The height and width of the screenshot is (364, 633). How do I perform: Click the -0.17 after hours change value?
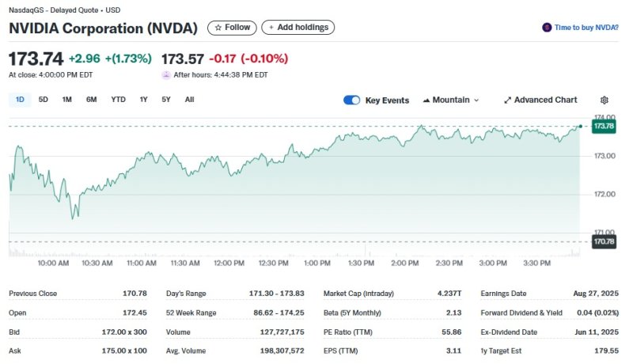pos(222,59)
